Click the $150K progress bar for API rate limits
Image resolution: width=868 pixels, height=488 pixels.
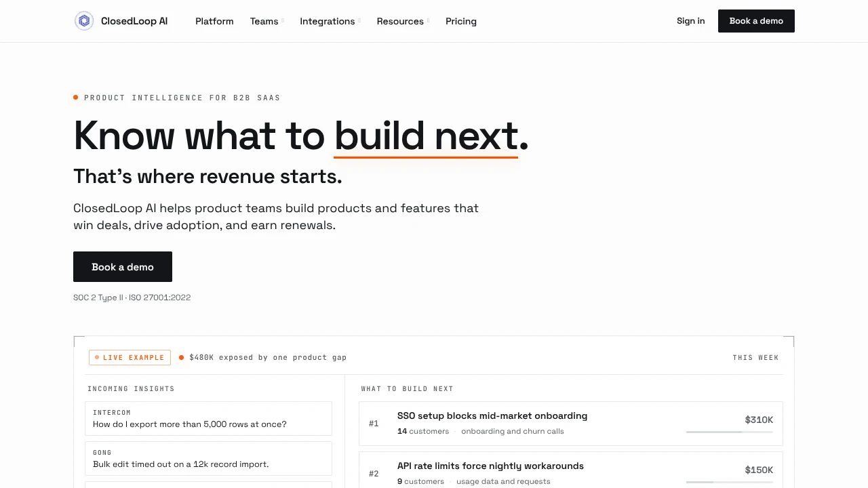[730, 482]
